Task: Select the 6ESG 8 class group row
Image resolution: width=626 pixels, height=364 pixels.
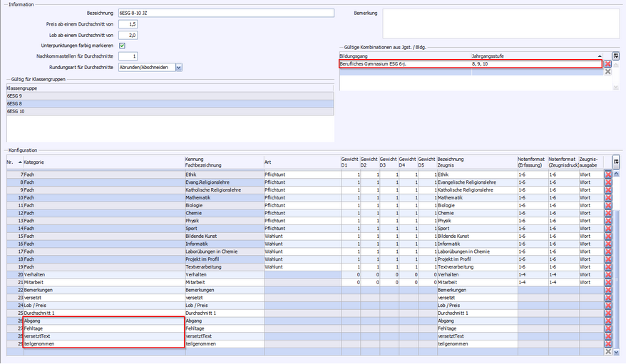Action: point(170,103)
